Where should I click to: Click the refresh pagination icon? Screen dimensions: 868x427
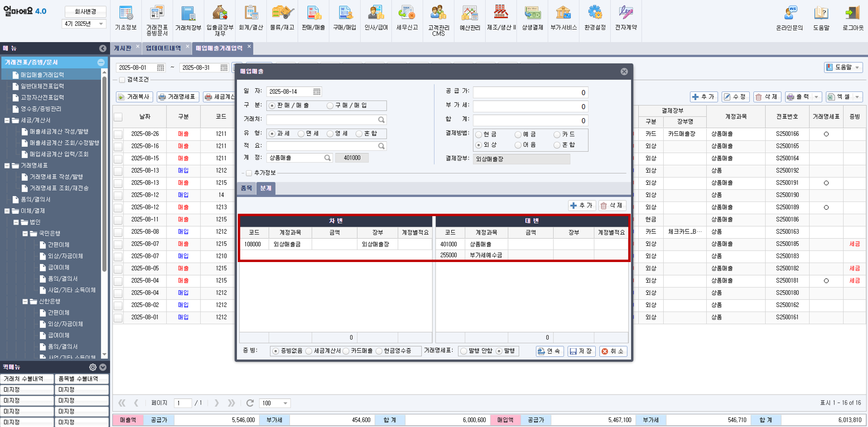[x=250, y=404]
